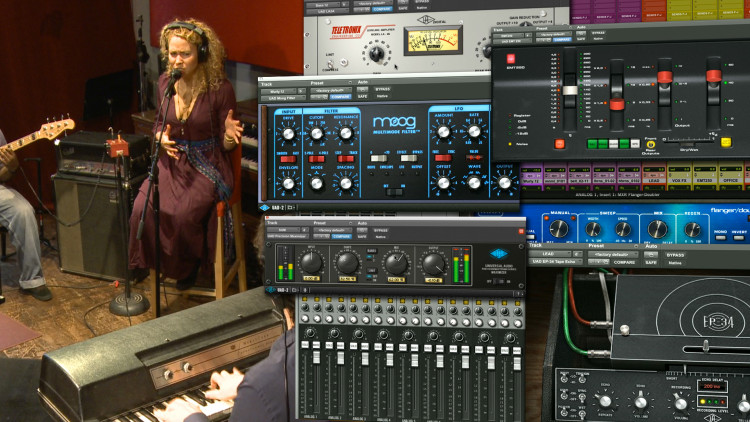Screen dimensions: 750x422
Task: Toggle the flanger/doubler Mono button
Action: pos(720,238)
